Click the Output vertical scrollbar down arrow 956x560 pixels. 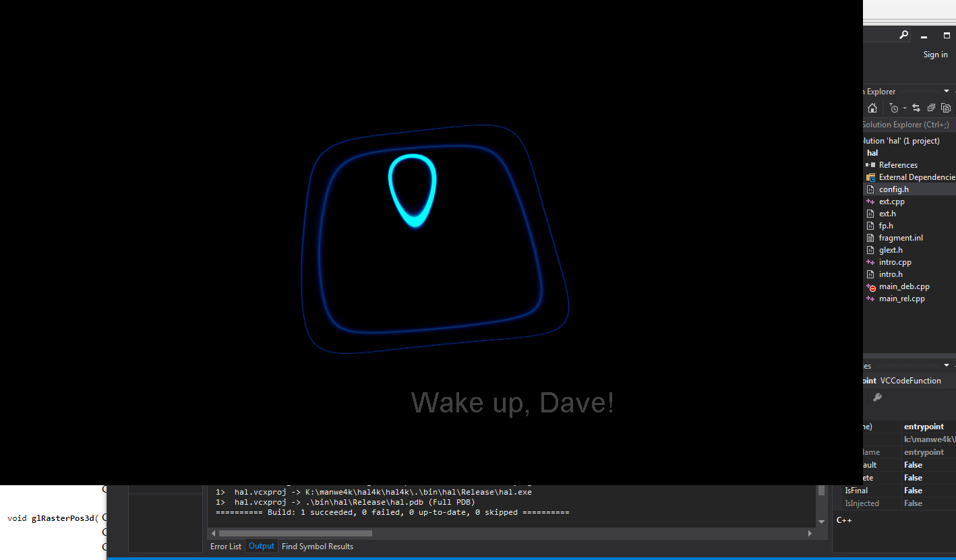tap(821, 522)
